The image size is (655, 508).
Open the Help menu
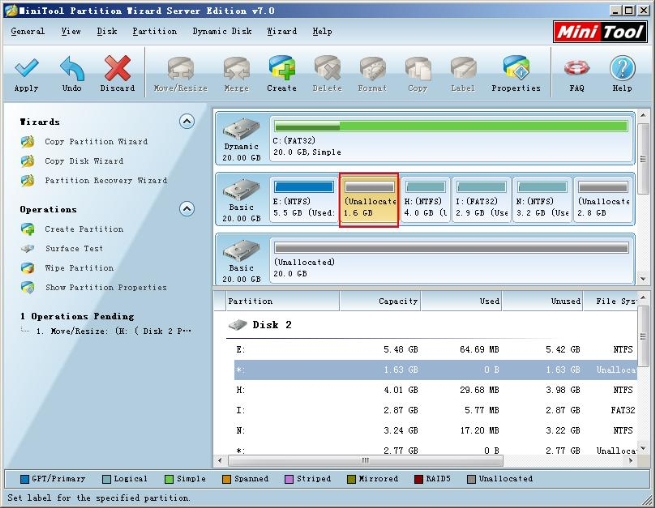322,31
